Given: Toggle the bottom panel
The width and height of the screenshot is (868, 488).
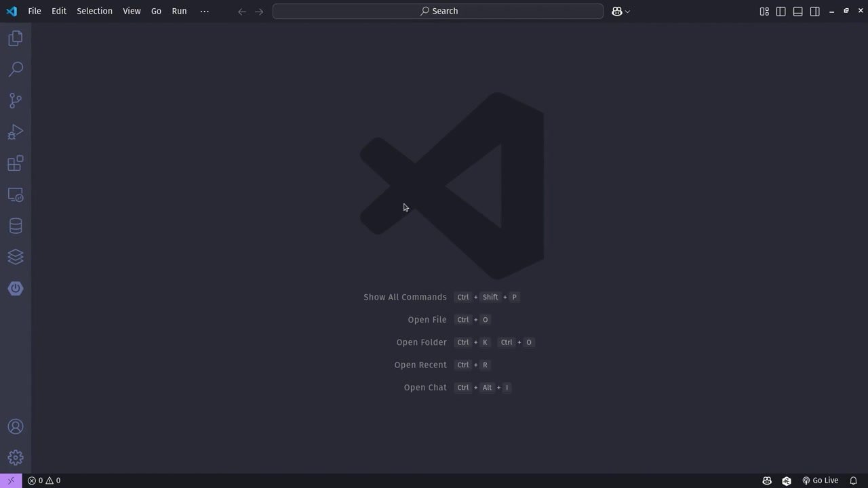Looking at the screenshot, I should click(x=798, y=12).
